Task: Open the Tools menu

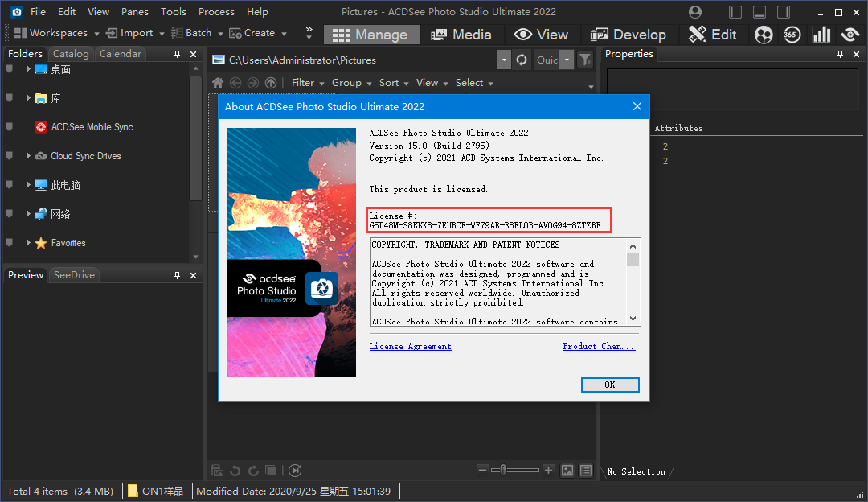Action: click(173, 11)
